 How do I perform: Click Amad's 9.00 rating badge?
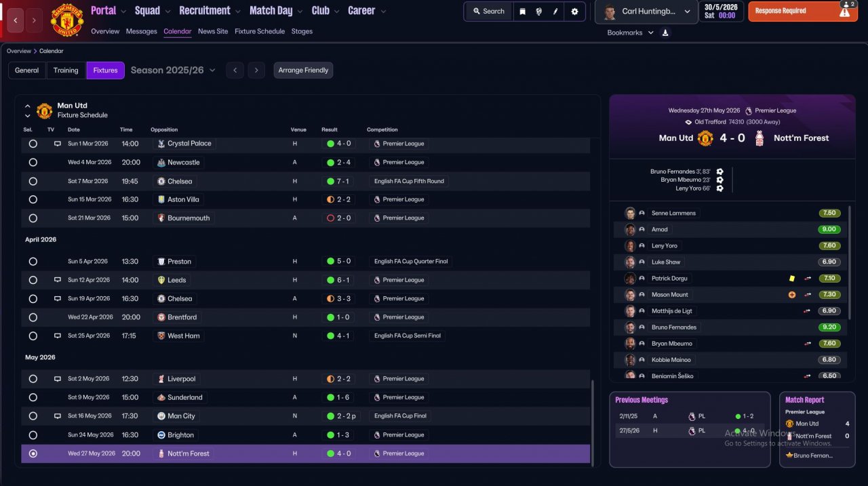coord(829,230)
